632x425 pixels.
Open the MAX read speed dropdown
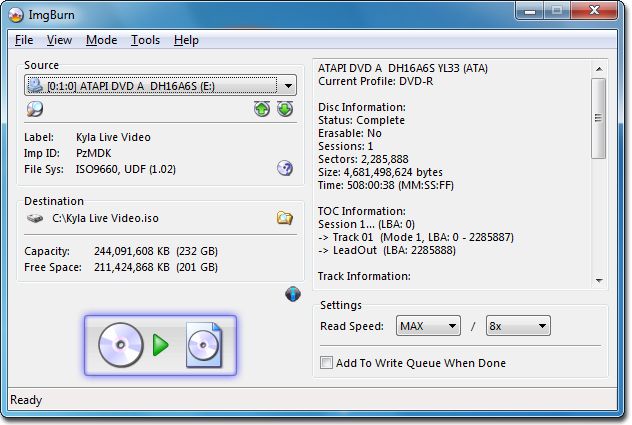point(428,326)
